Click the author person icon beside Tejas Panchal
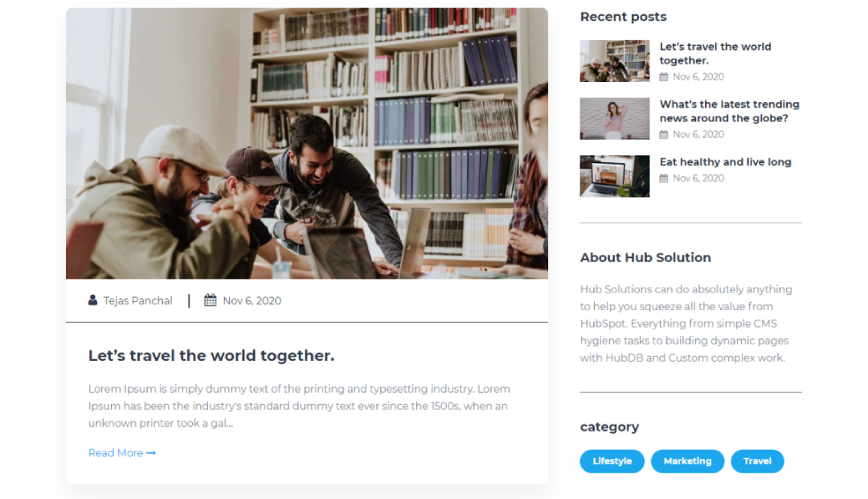The image size is (868, 499). [92, 301]
